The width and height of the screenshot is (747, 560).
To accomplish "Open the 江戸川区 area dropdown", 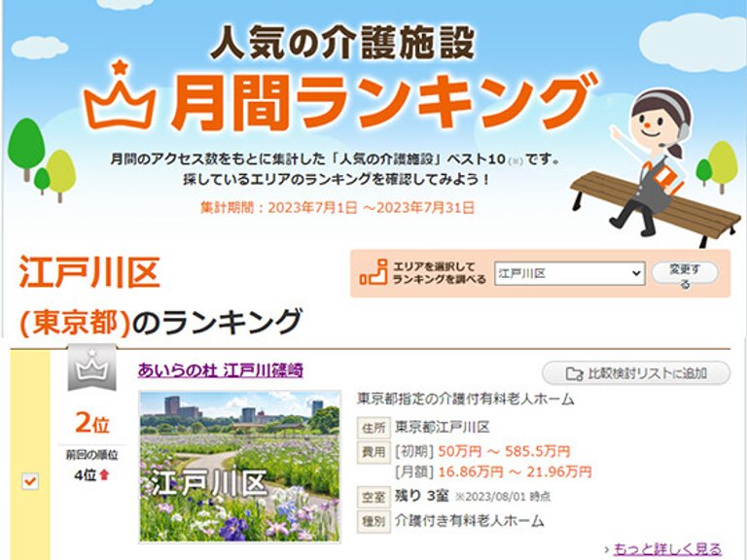I will [x=569, y=274].
